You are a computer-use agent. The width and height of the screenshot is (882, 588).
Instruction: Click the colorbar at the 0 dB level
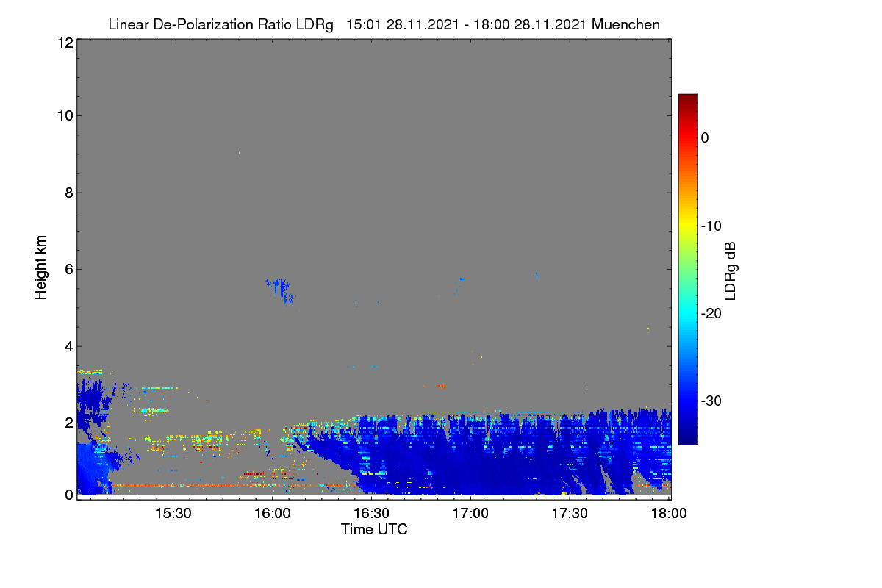687,137
